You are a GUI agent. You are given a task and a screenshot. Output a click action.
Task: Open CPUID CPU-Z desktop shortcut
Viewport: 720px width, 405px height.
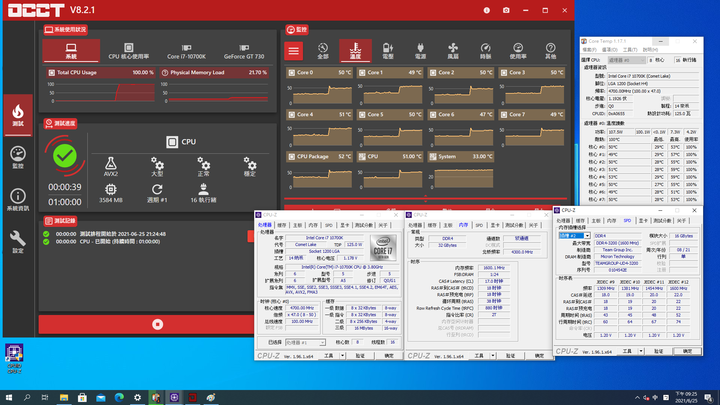pos(14,359)
